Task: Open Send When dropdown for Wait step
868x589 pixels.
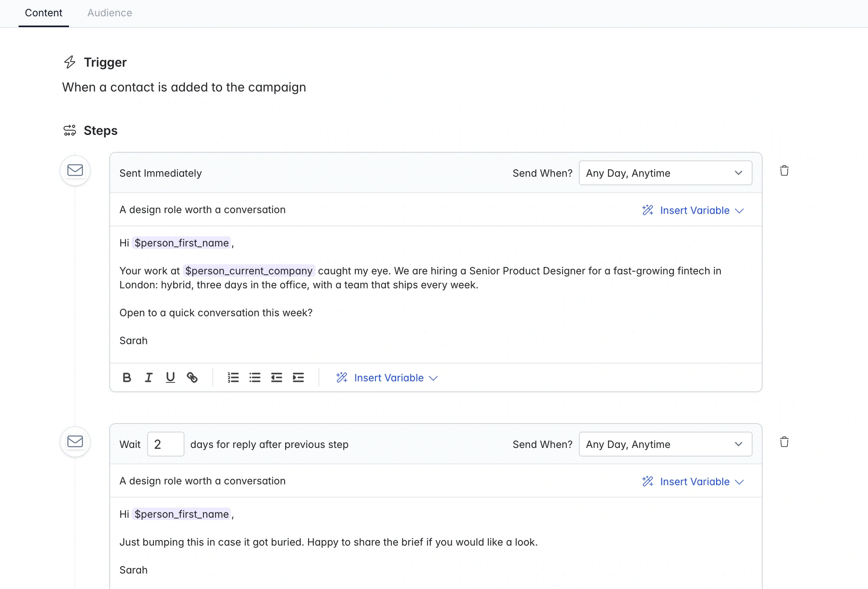Action: (665, 444)
